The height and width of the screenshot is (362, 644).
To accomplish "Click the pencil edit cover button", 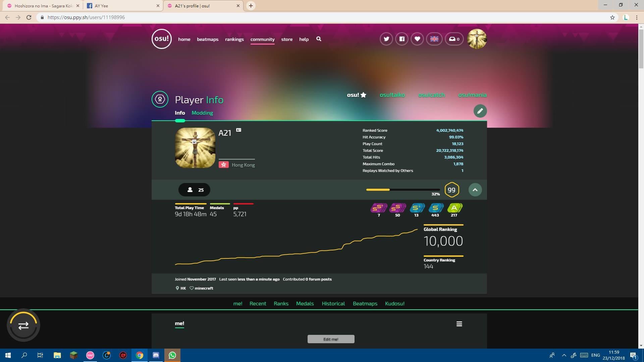I will [x=480, y=111].
